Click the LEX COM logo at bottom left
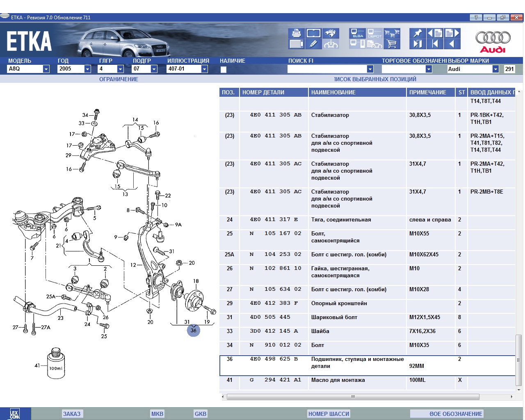Image resolution: width=525 pixels, height=420 pixels. (x=15, y=414)
